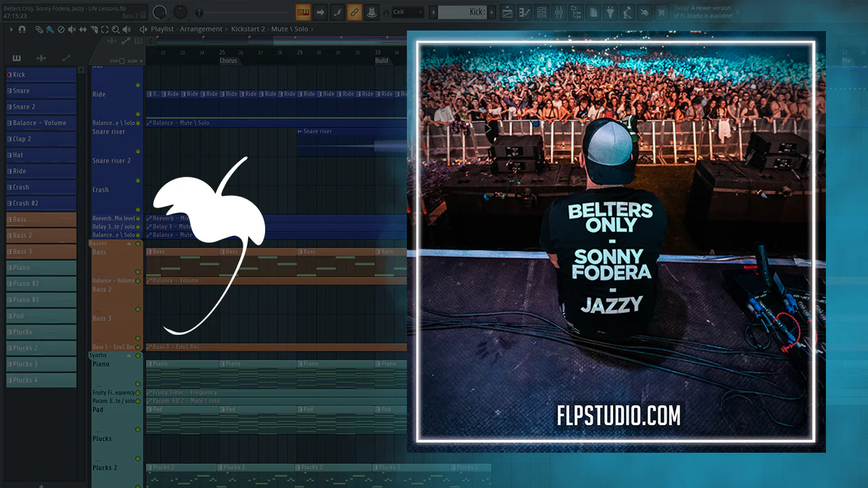Select the Delete tool in playlist toolbar
868x488 pixels.
click(x=61, y=29)
